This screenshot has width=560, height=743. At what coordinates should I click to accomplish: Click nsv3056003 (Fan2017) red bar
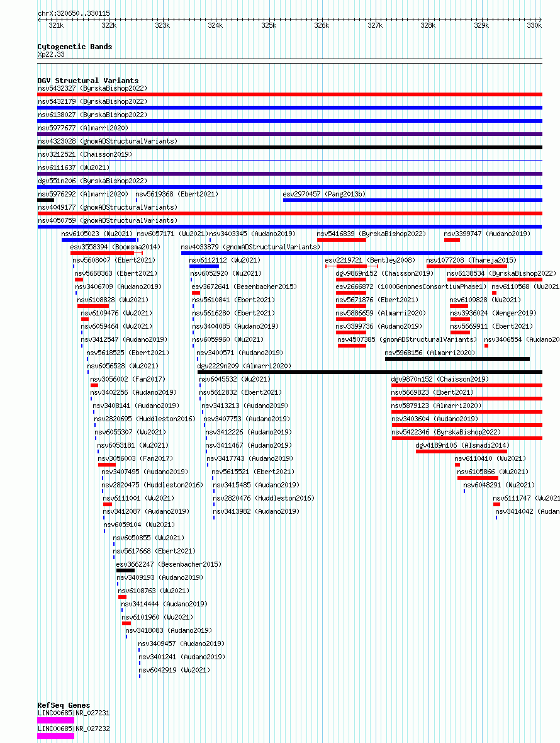[106, 466]
